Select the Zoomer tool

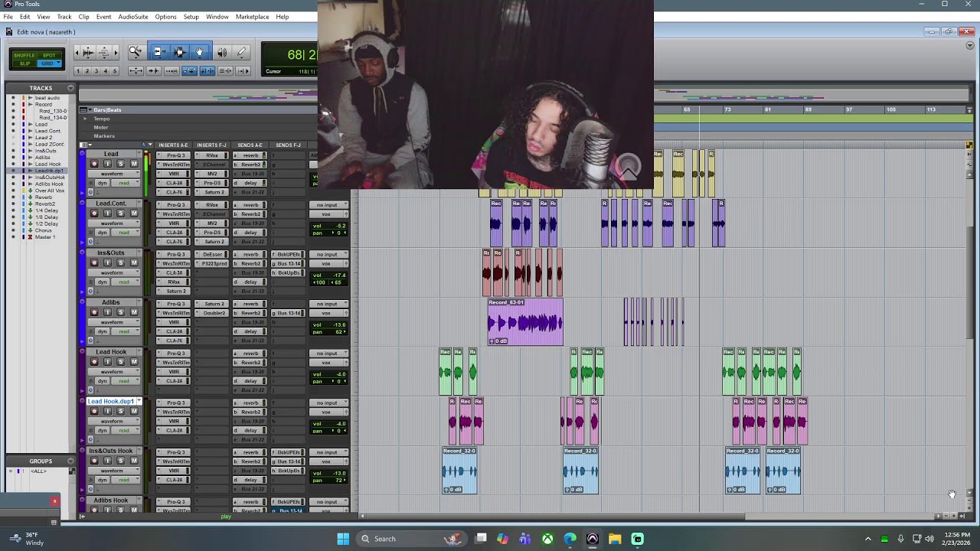tap(136, 52)
